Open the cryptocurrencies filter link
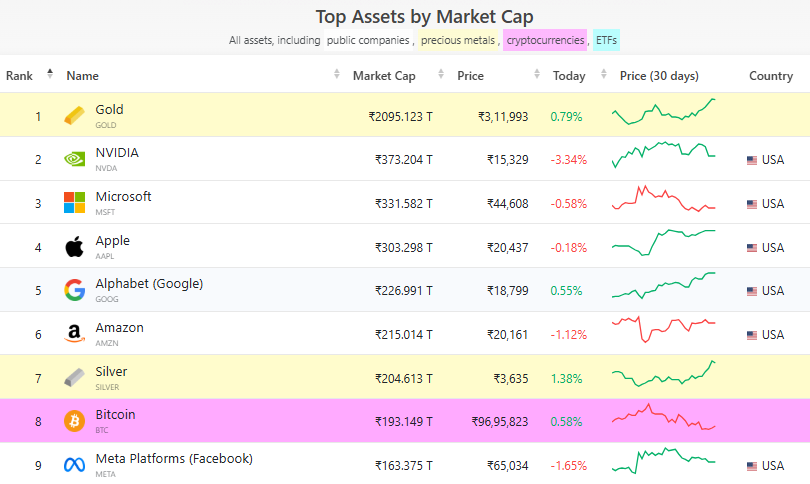 tap(545, 40)
